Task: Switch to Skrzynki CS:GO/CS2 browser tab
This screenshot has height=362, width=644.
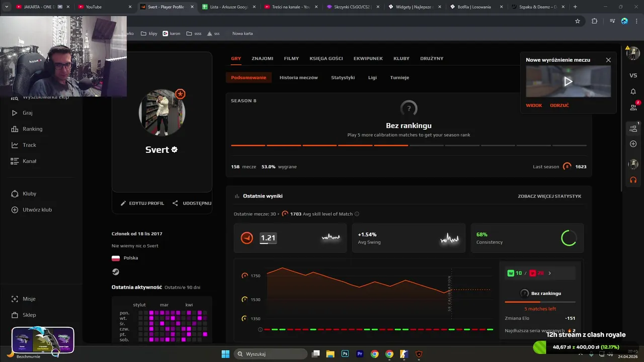Action: 353,7
